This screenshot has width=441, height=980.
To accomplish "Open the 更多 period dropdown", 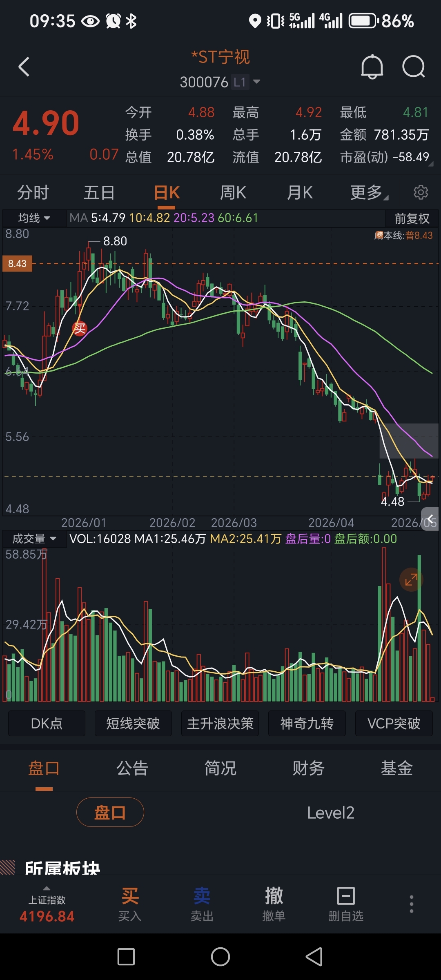I will 369,193.
